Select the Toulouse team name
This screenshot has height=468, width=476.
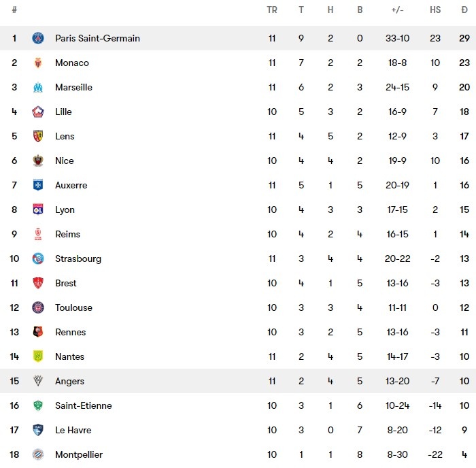pyautogui.click(x=73, y=307)
